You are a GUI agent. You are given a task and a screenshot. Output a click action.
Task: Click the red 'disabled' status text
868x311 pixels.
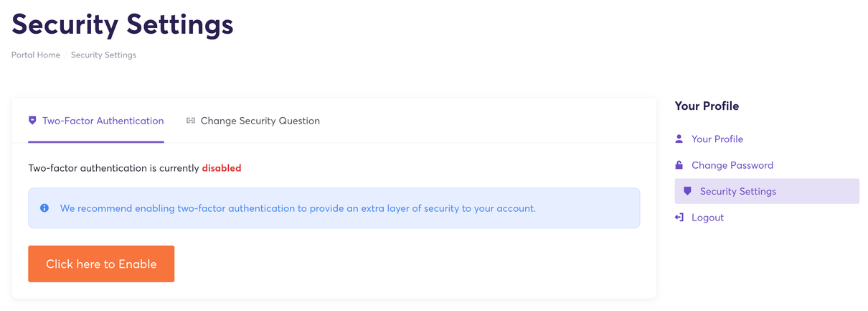pos(222,168)
